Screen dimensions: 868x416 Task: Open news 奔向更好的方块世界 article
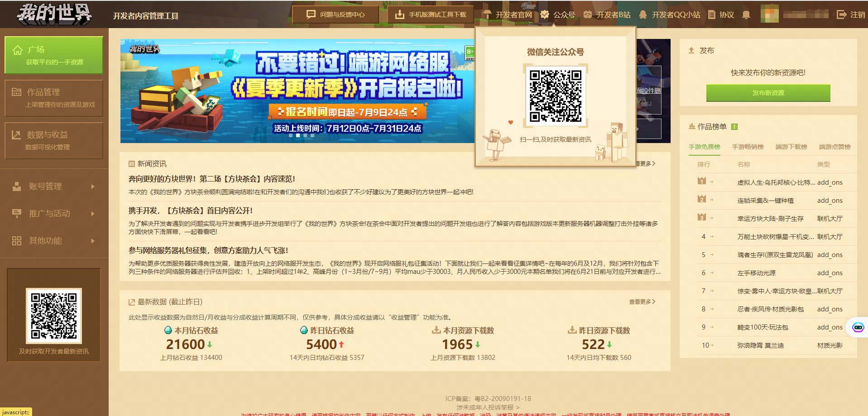pos(212,179)
